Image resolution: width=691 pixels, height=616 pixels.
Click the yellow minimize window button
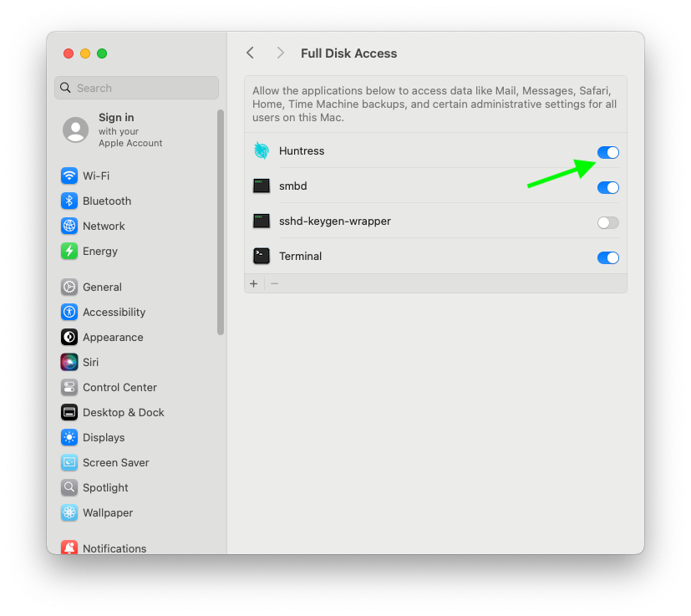(85, 53)
